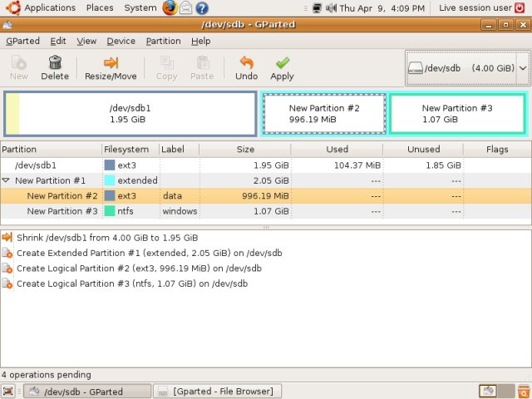Viewport: 532px width, 399px height.
Task: Click the red power shutdown icon
Action: 520,7
